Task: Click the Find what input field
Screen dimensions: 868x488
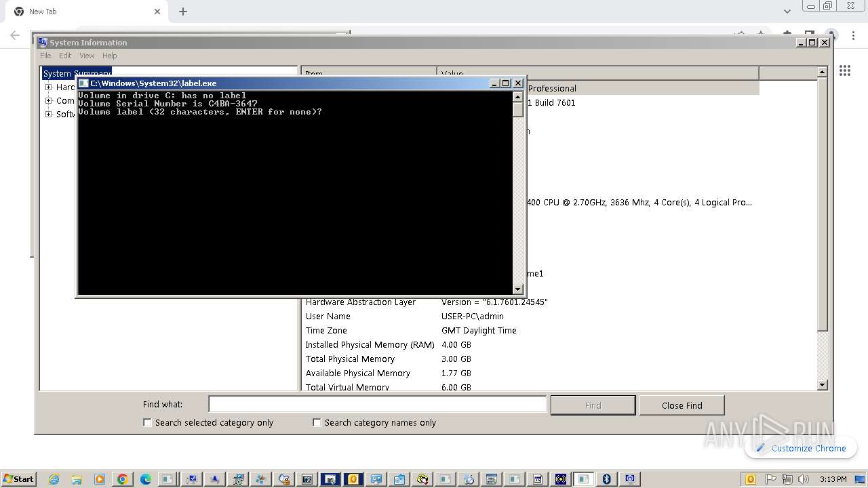Action: click(377, 405)
